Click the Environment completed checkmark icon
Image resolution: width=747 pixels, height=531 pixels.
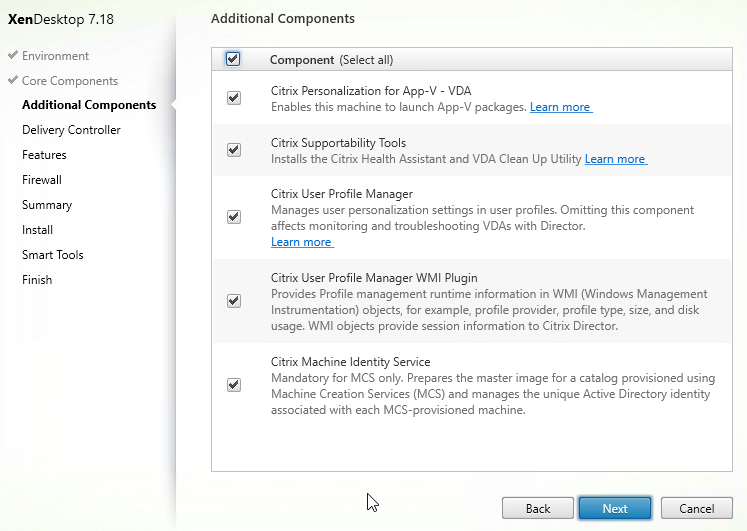tap(13, 55)
